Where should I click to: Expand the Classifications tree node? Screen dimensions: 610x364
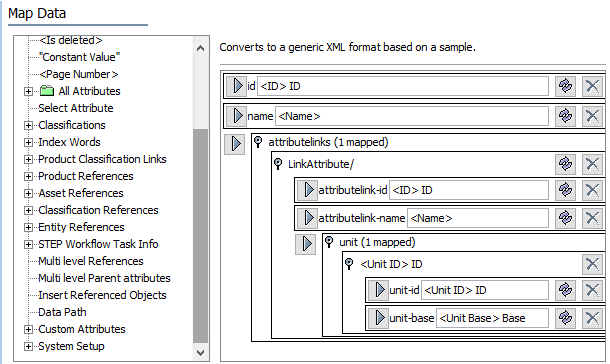coord(28,125)
